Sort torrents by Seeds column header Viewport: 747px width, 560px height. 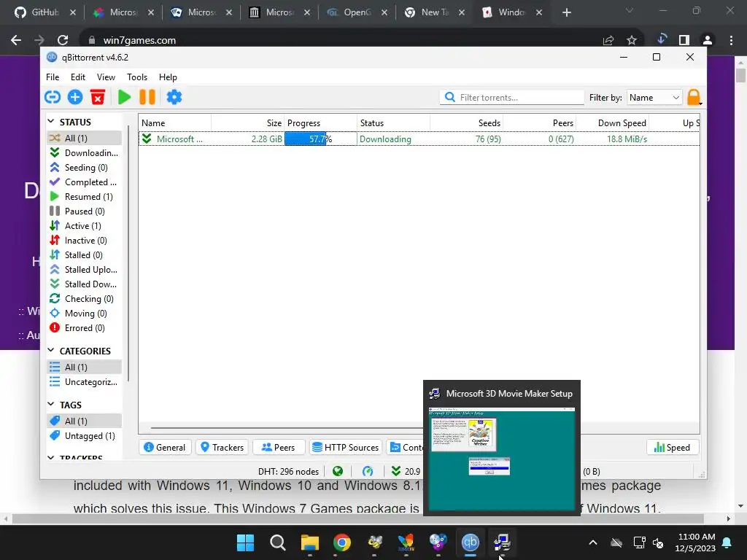tap(466, 122)
